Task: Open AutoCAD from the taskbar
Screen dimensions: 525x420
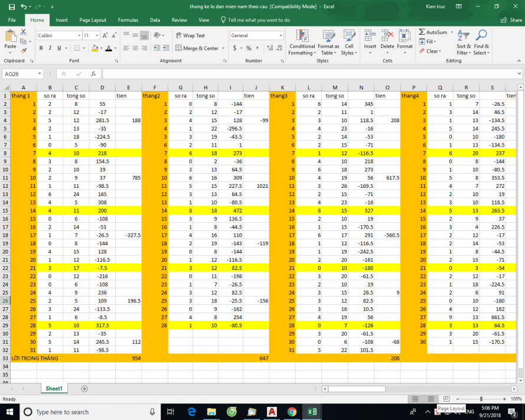Action: pos(272,412)
